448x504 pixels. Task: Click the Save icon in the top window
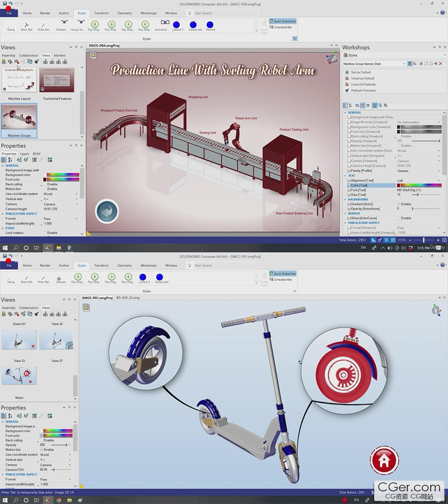point(5,3)
